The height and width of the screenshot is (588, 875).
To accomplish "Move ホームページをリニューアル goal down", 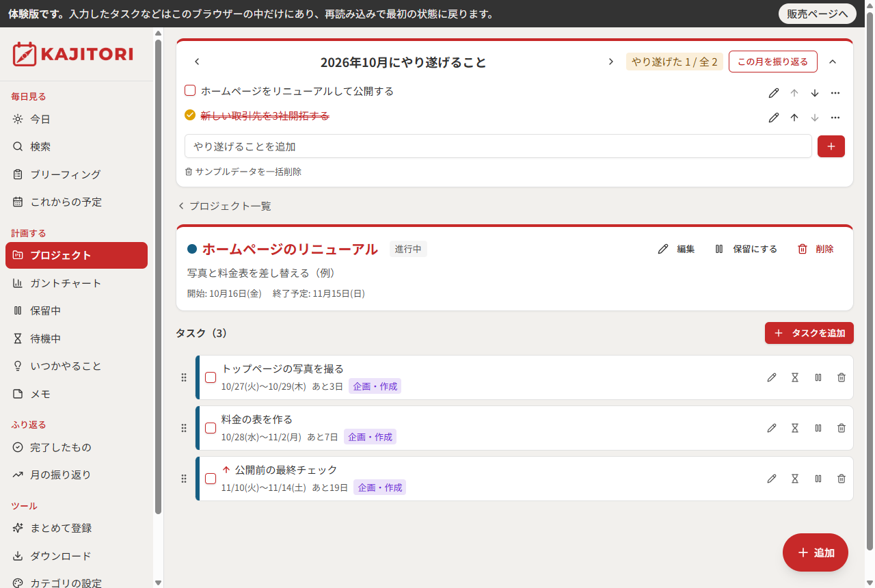I will tap(815, 93).
